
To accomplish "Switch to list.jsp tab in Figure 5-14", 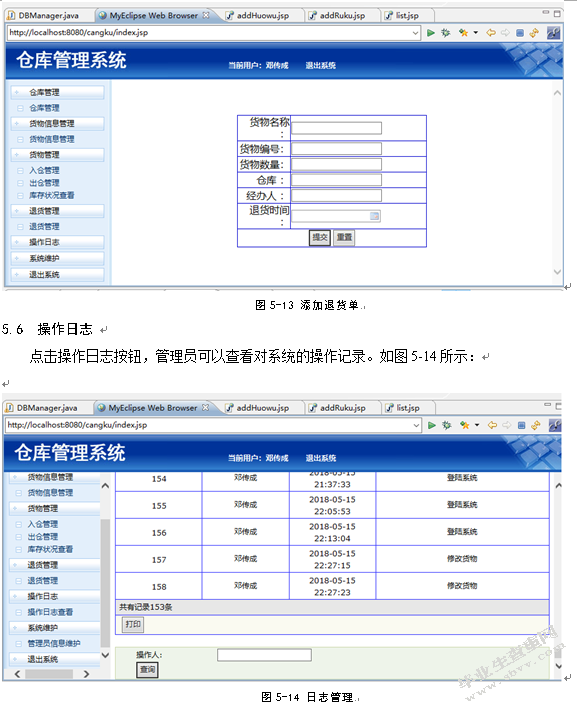I will (x=403, y=408).
